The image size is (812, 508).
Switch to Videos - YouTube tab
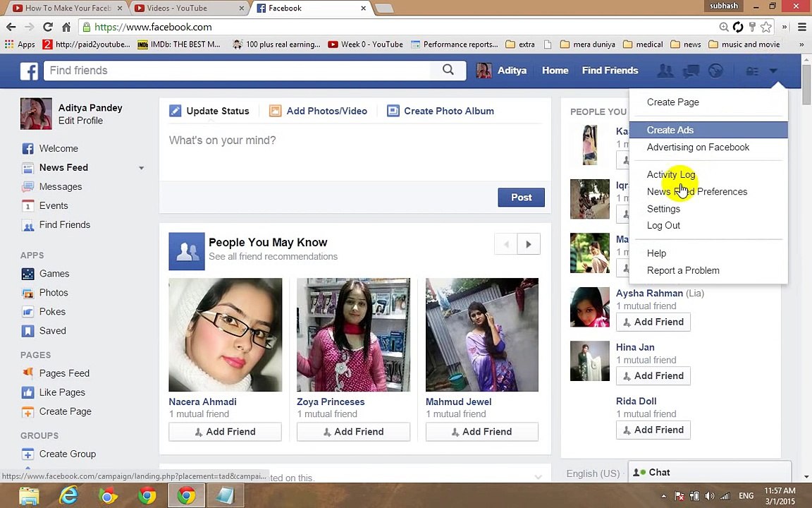pyautogui.click(x=190, y=8)
